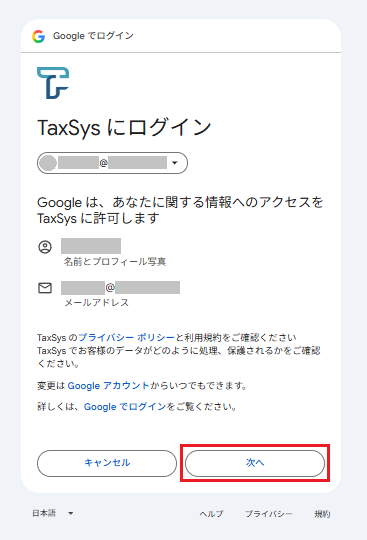Screen dimensions: 367x540
Task: Click the 規約 footer link
Action: pyautogui.click(x=322, y=514)
